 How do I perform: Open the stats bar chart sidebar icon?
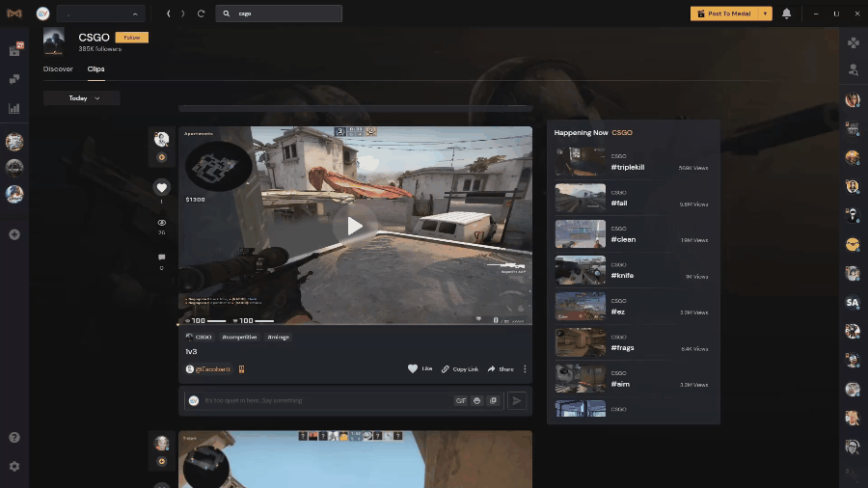14,108
